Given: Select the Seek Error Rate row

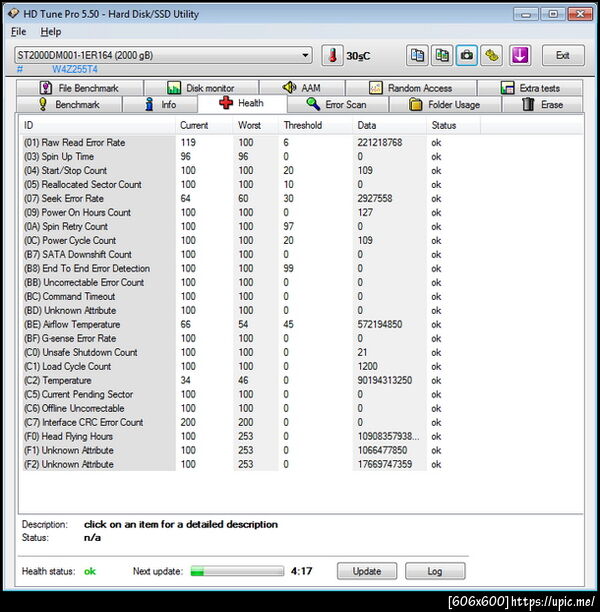Looking at the screenshot, I should (x=252, y=198).
